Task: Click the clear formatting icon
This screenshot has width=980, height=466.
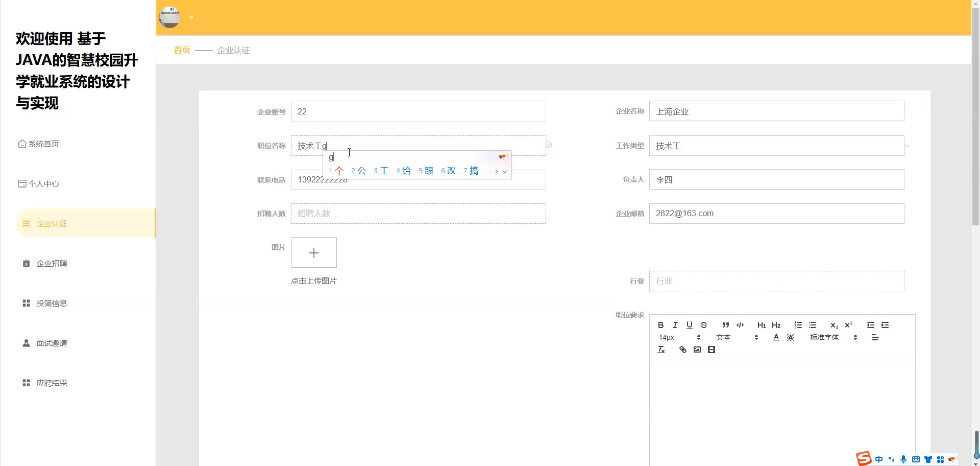Action: coord(661,350)
